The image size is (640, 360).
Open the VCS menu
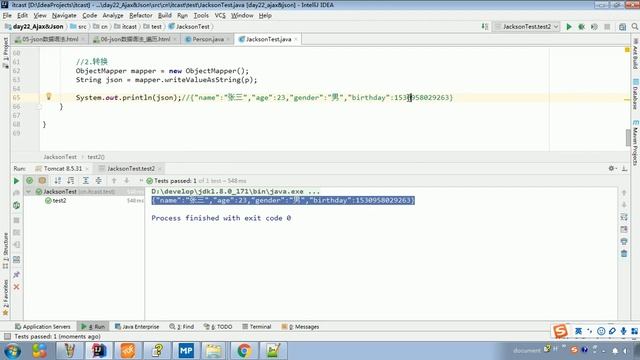click(220, 16)
